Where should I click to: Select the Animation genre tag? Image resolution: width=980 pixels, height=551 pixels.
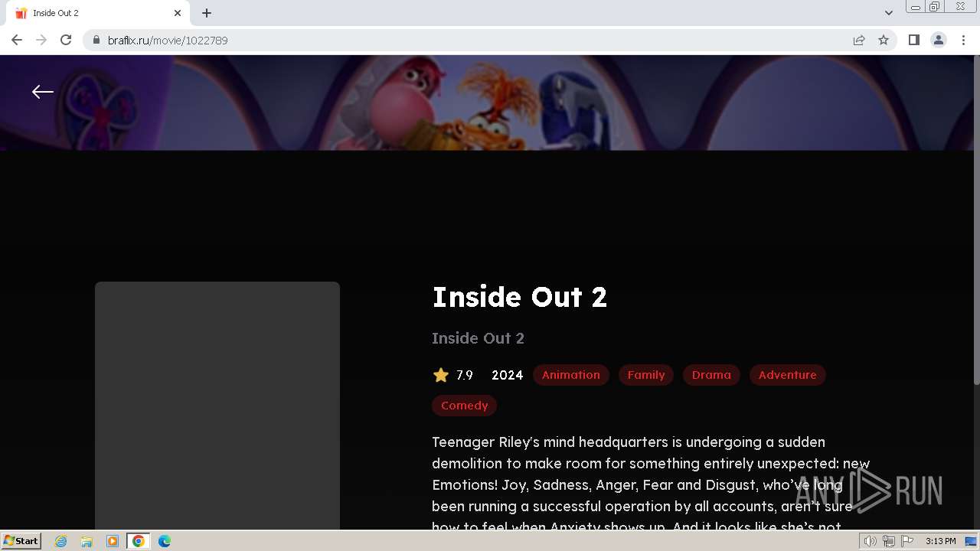click(x=571, y=375)
